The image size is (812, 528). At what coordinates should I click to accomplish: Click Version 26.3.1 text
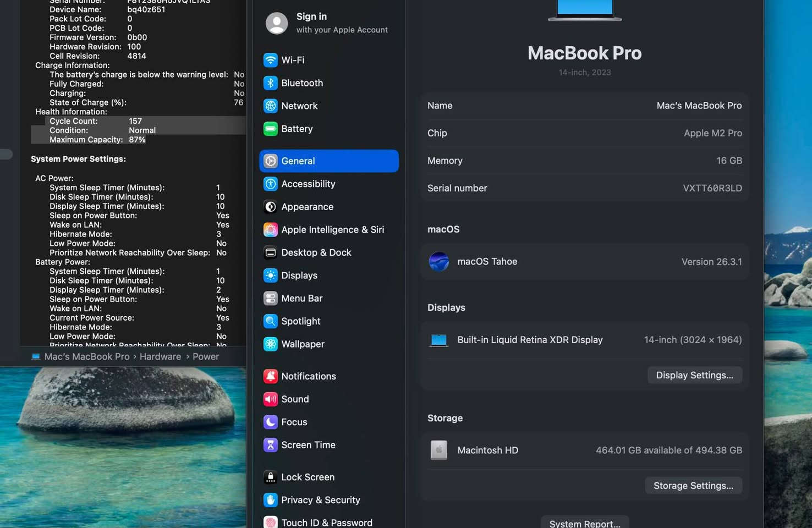coord(711,262)
